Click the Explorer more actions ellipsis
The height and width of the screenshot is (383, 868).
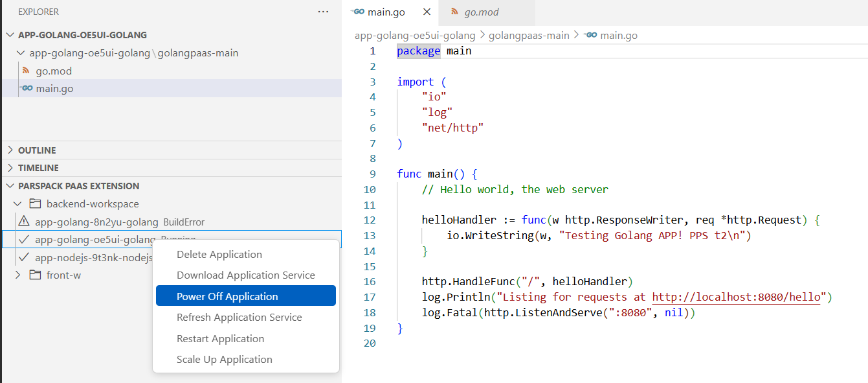323,12
